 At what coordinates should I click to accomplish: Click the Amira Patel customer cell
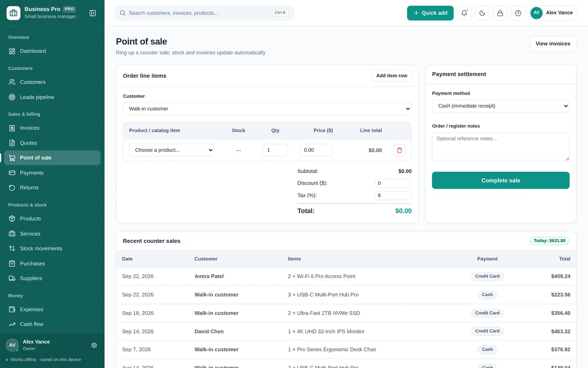209,276
